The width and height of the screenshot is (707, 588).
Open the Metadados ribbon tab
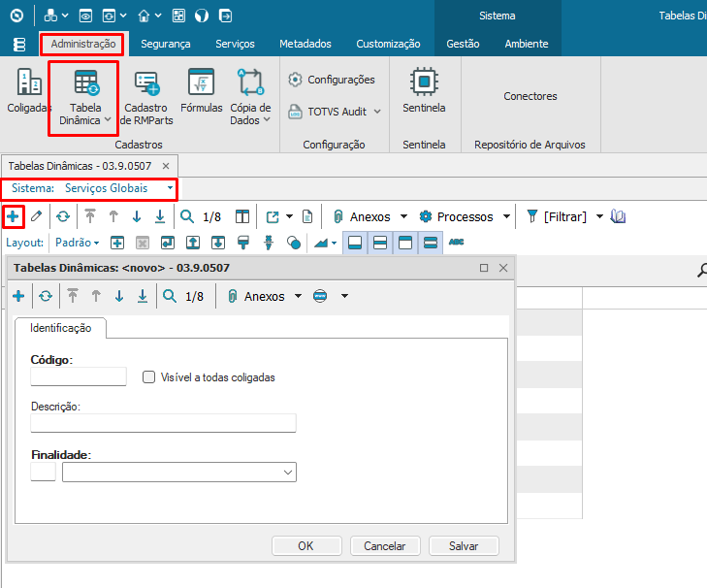pos(305,44)
